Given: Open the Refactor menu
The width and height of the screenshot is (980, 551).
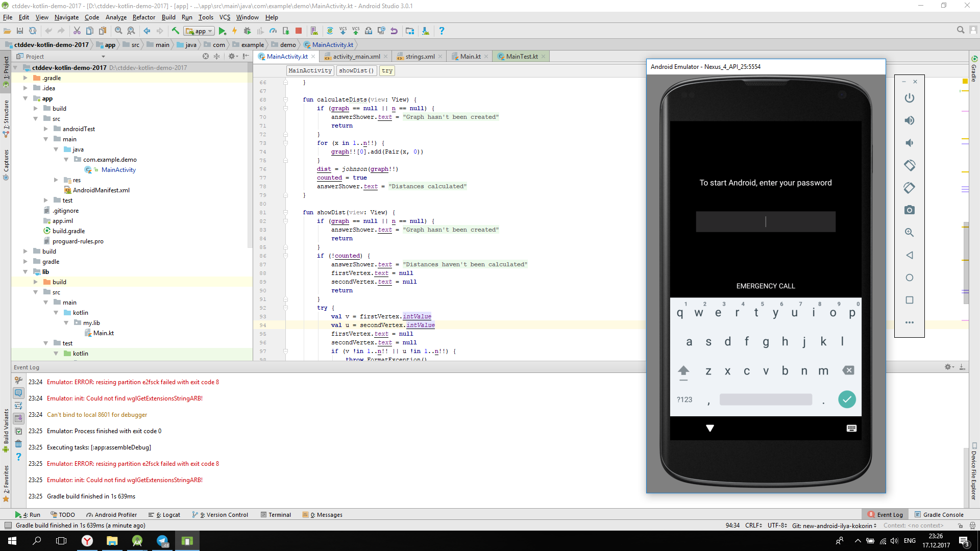Looking at the screenshot, I should tap(143, 17).
